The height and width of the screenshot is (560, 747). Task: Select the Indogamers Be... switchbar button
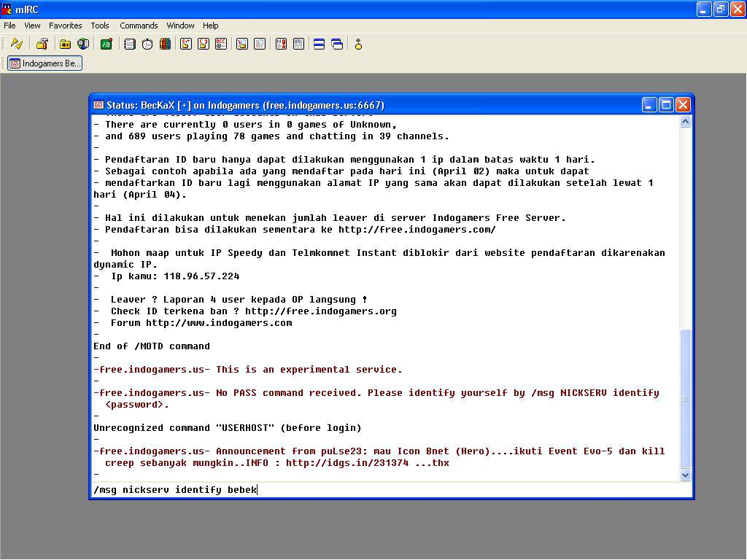click(x=44, y=63)
